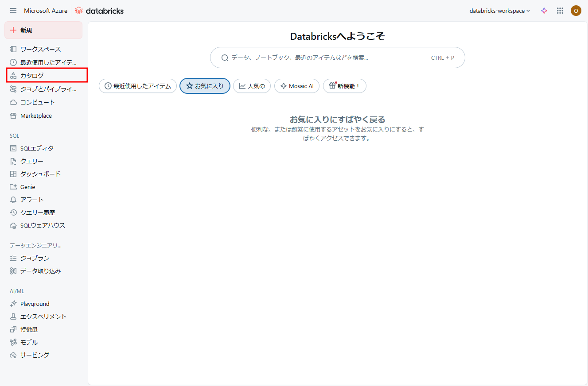Image resolution: width=588 pixels, height=386 pixels.
Task: Select the お気に入り favorites tab
Action: point(205,86)
